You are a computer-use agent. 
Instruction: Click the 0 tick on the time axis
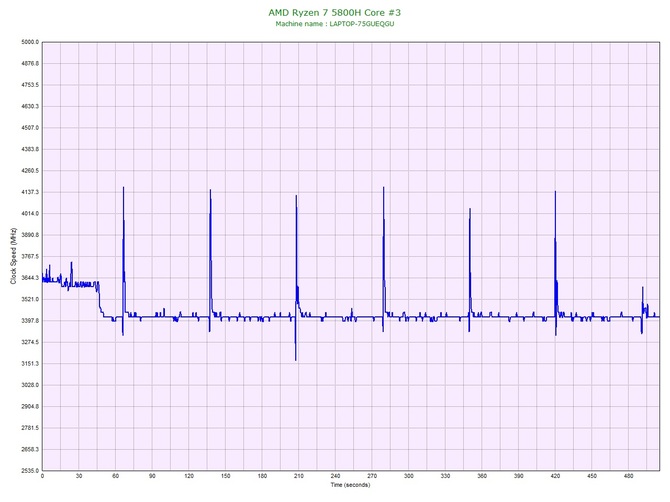[42, 476]
